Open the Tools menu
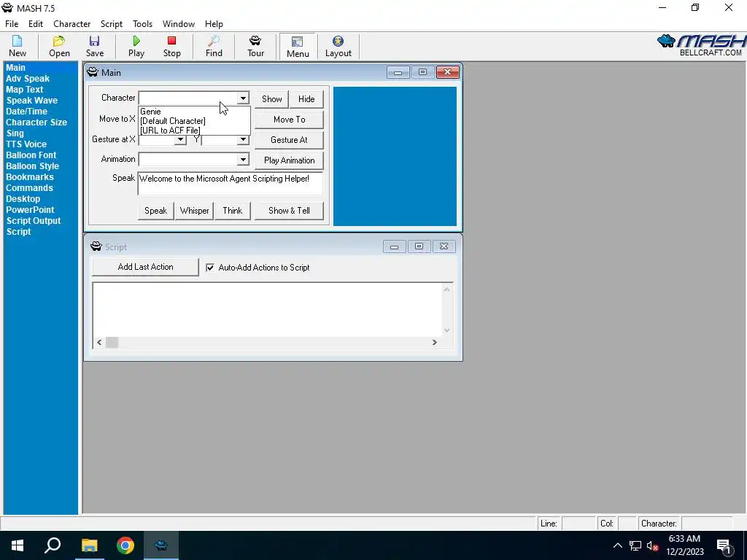The height and width of the screenshot is (560, 747). click(x=142, y=24)
